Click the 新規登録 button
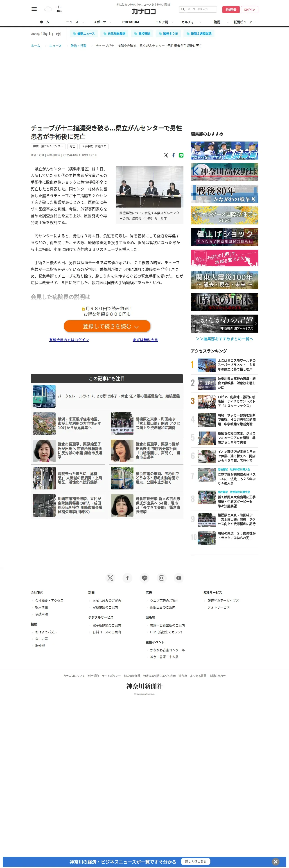This screenshot has height=868, width=289. pyautogui.click(x=231, y=9)
